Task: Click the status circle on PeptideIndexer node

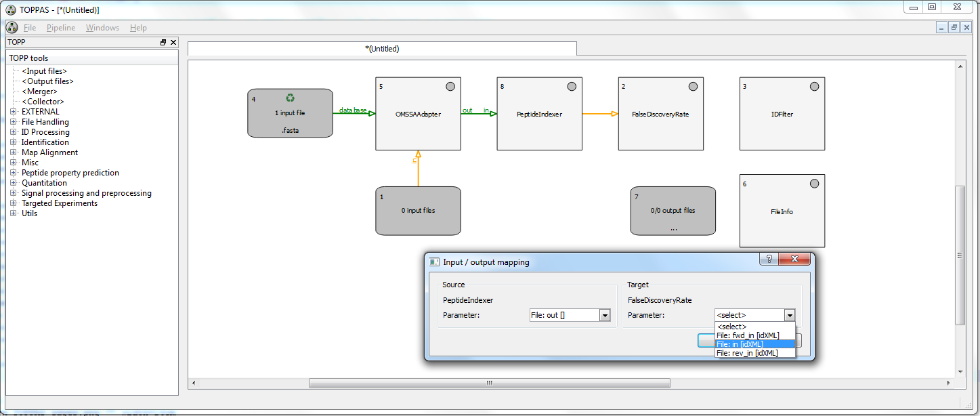Action: click(571, 87)
